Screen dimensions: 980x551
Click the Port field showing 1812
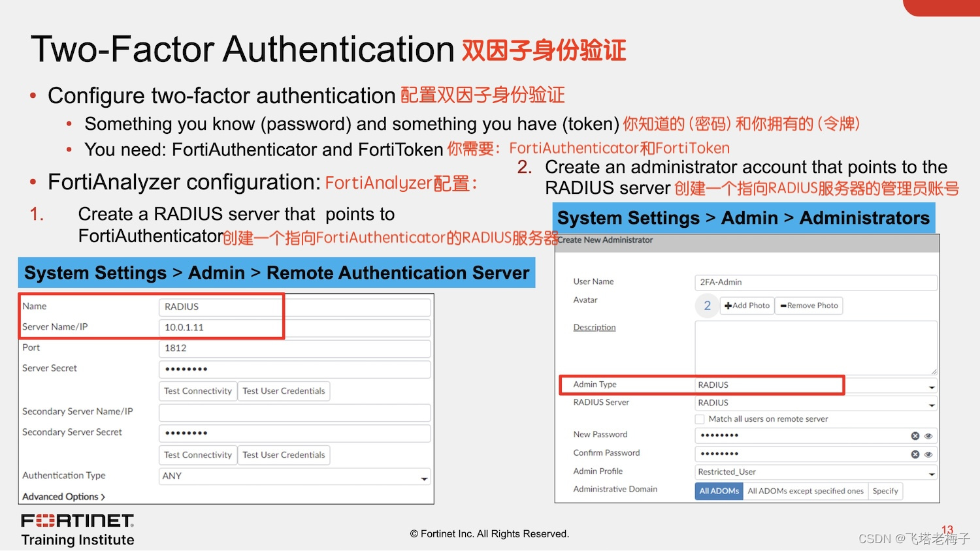point(295,349)
